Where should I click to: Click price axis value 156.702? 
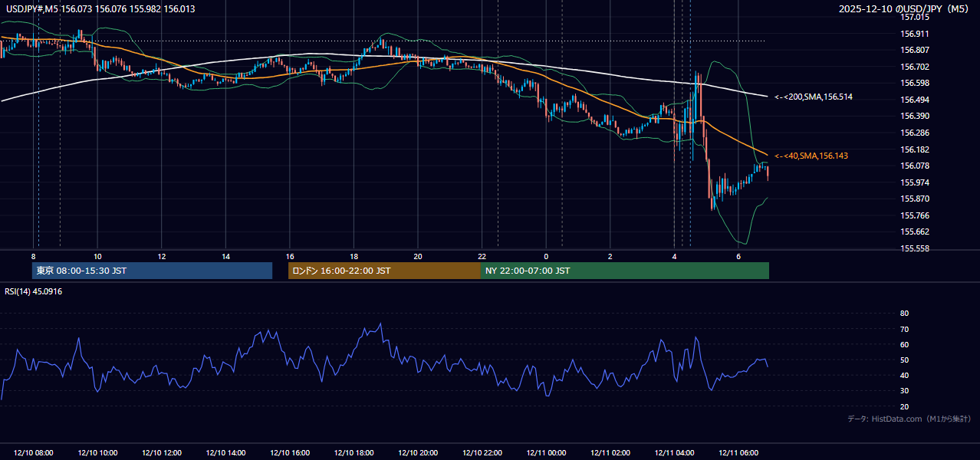click(915, 67)
